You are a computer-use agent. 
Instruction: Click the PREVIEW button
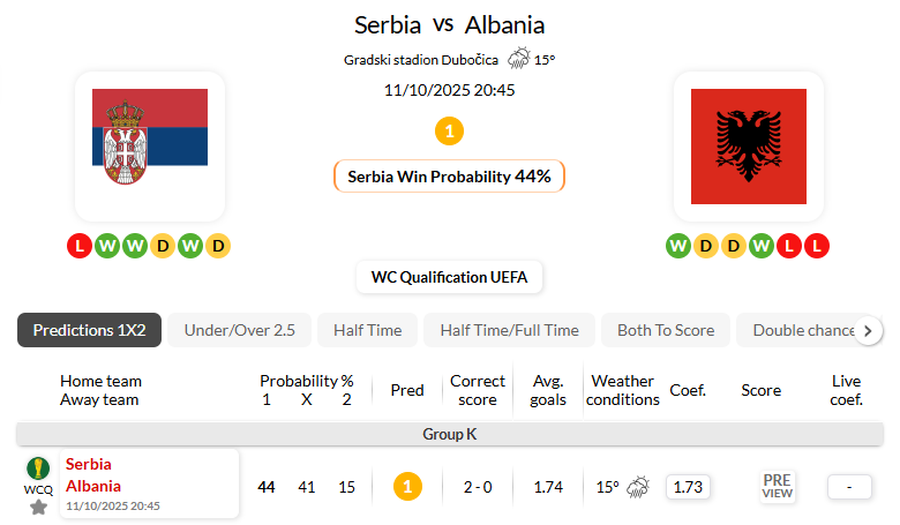[777, 487]
